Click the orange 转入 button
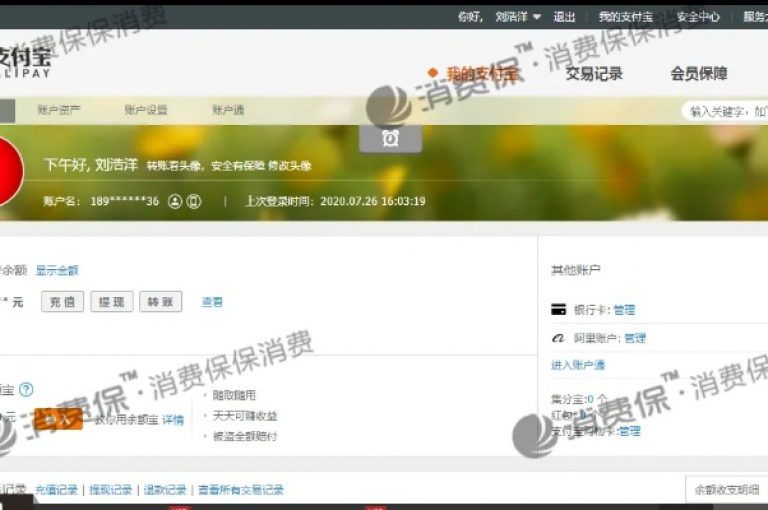 coord(58,419)
